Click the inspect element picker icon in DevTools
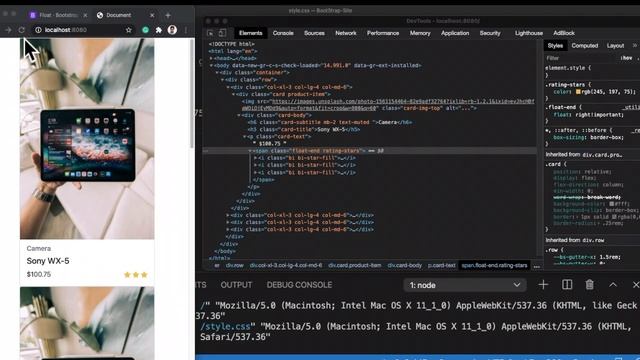 210,33
